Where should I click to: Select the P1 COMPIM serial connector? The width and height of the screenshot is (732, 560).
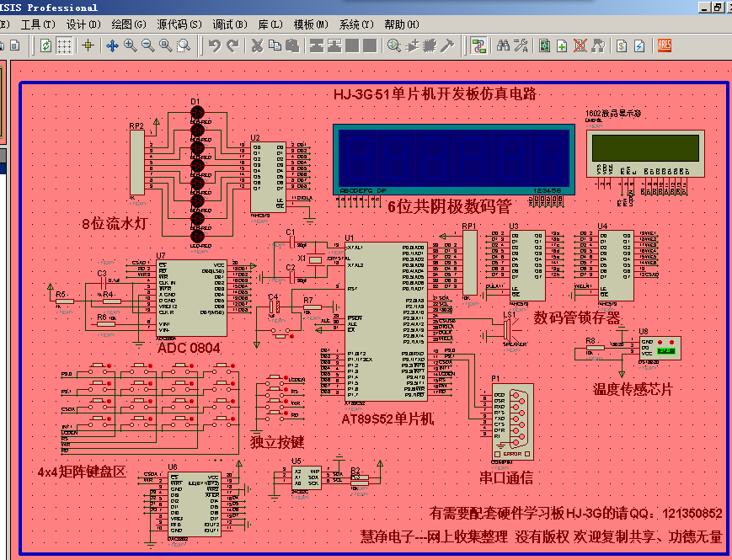[513, 422]
